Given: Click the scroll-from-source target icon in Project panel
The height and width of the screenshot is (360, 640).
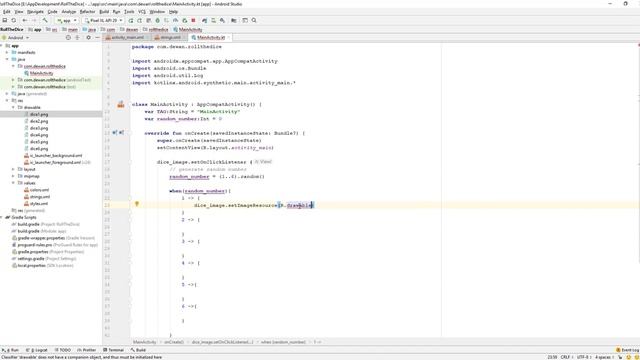Looking at the screenshot, I should 68,38.
